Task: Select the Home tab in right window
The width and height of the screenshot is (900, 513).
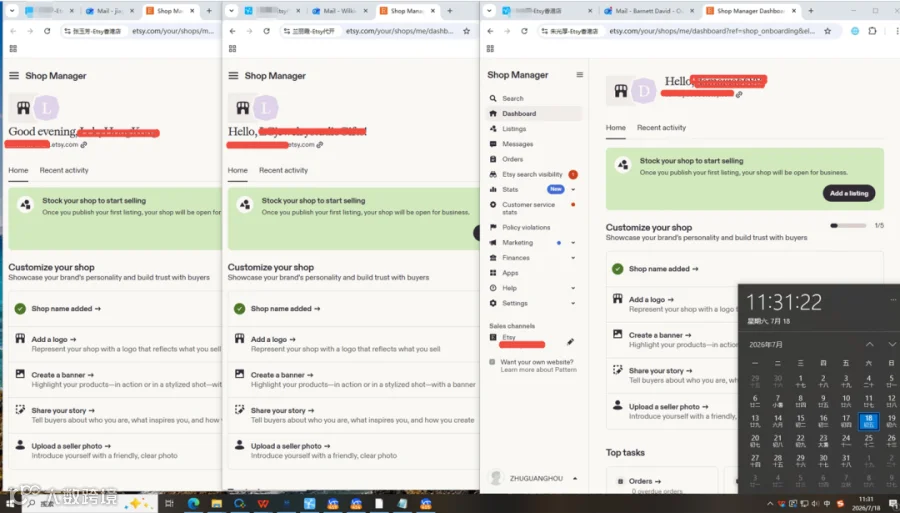Action: click(615, 128)
